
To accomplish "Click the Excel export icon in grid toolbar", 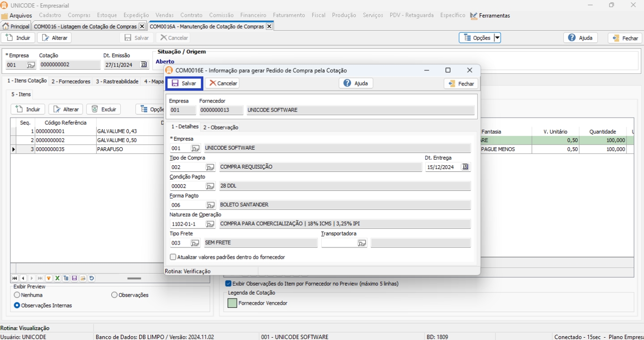I will click(x=58, y=279).
